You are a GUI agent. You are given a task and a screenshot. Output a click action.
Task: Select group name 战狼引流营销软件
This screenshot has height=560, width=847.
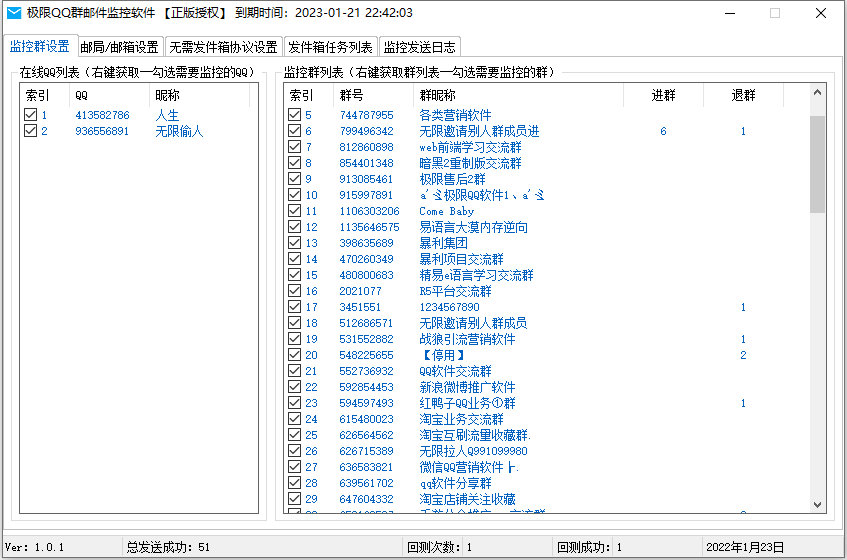(467, 339)
